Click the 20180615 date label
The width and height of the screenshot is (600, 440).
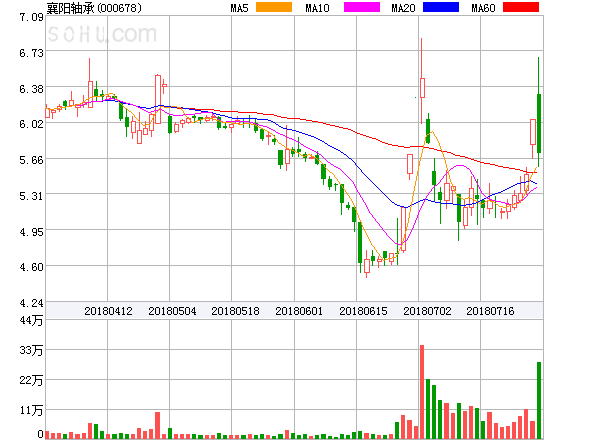(x=363, y=311)
